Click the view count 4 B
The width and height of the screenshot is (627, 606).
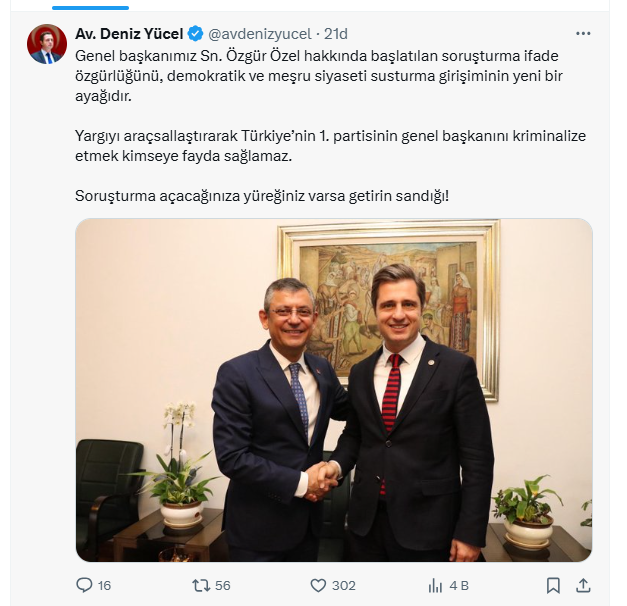coord(459,586)
